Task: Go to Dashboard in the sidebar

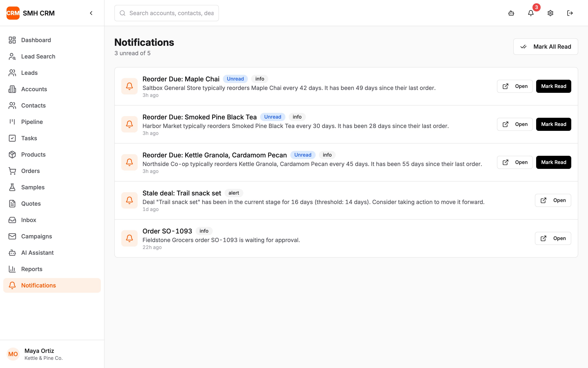Action: pyautogui.click(x=52, y=40)
